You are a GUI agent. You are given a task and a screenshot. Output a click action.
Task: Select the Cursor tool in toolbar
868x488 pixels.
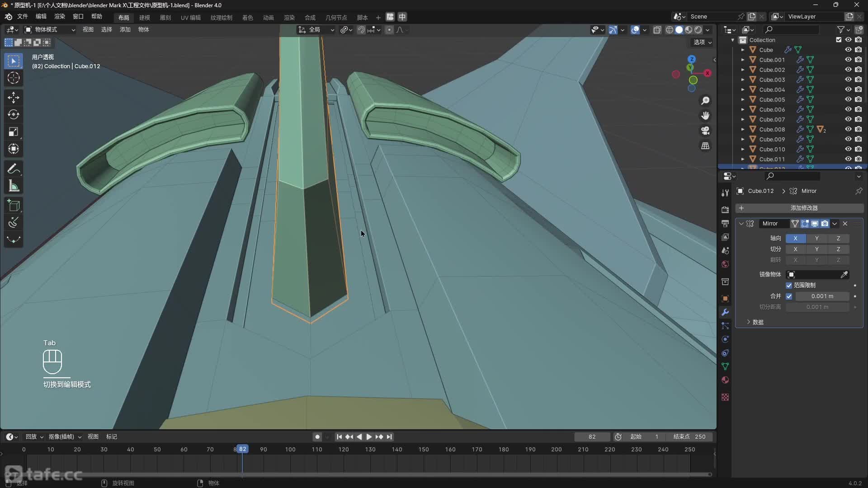coord(14,78)
